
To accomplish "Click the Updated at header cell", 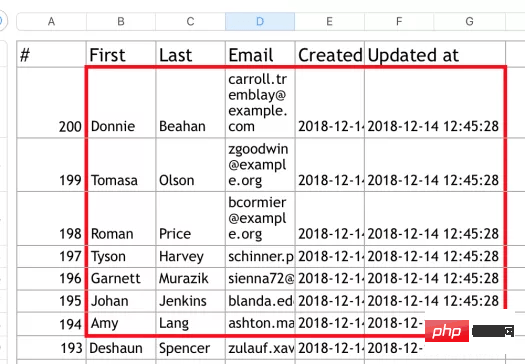I will 435,54.
